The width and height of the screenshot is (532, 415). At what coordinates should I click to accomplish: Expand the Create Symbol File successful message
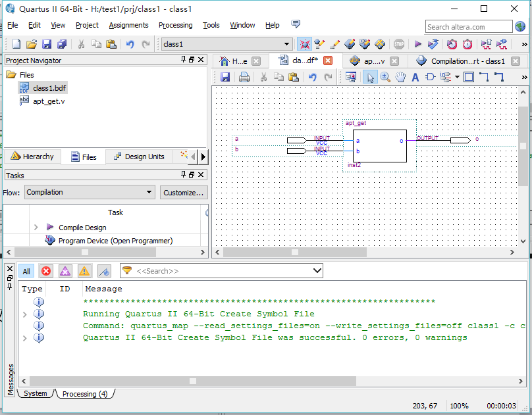coord(25,338)
